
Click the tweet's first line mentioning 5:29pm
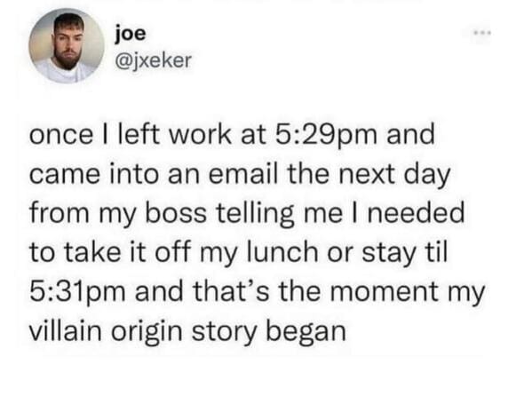point(232,134)
